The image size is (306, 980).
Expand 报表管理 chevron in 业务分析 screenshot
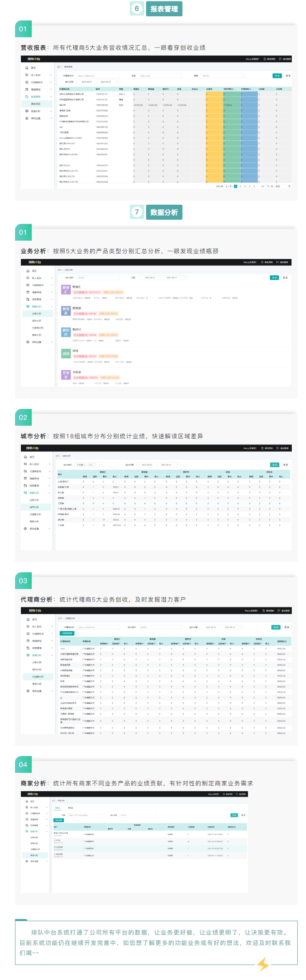[52, 300]
